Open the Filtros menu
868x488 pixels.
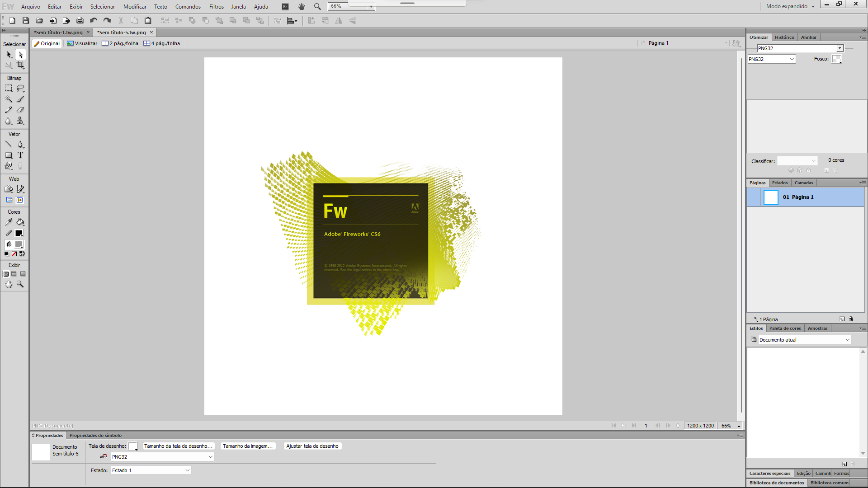tap(216, 7)
